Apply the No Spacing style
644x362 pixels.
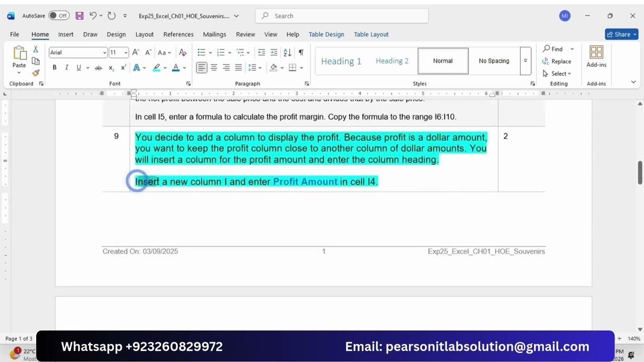coord(494,61)
